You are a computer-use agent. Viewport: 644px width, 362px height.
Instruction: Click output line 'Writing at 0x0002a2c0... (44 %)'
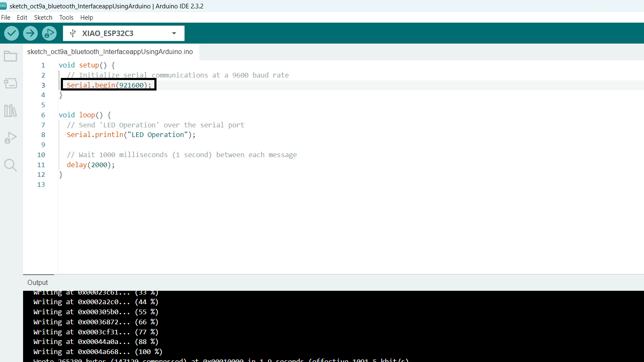96,302
